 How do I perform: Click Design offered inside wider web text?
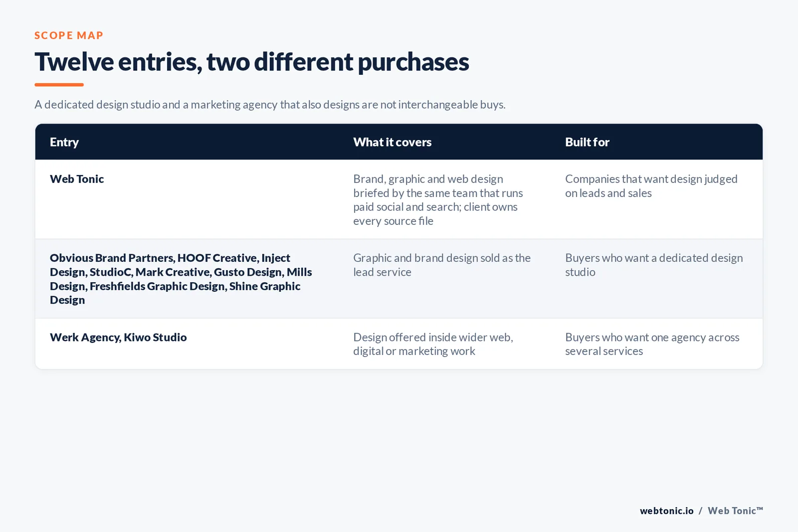(x=433, y=344)
